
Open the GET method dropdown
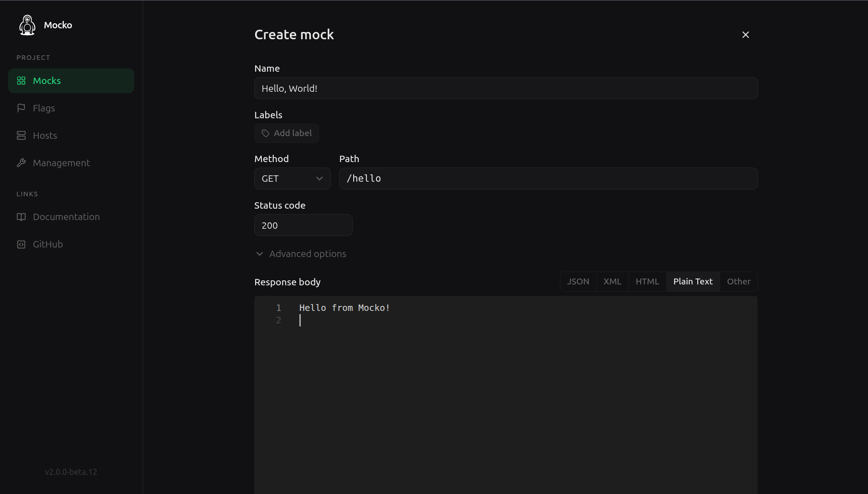coord(293,179)
